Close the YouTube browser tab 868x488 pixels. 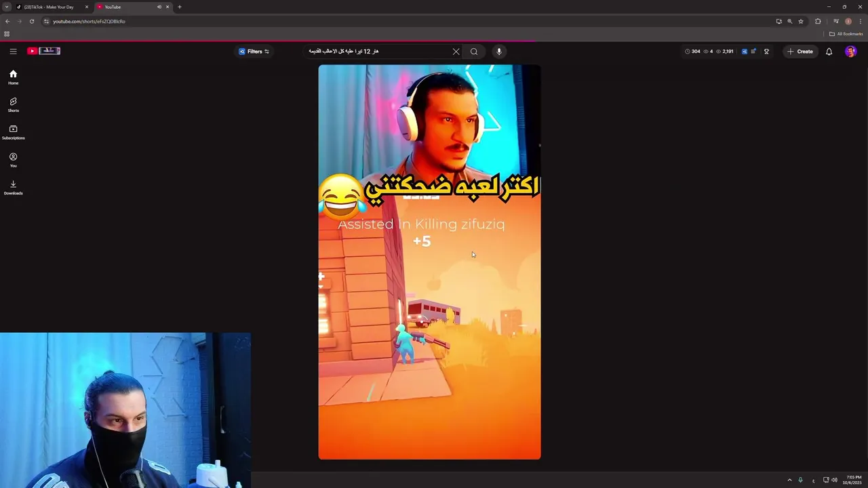click(167, 7)
